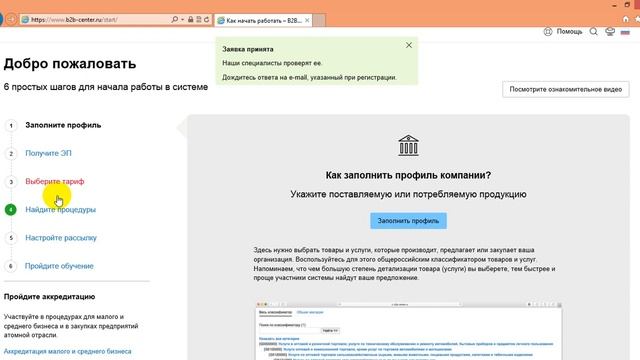The width and height of the screenshot is (640, 360).
Task: Click 'Заявка принята' notification title
Action: 248,49
